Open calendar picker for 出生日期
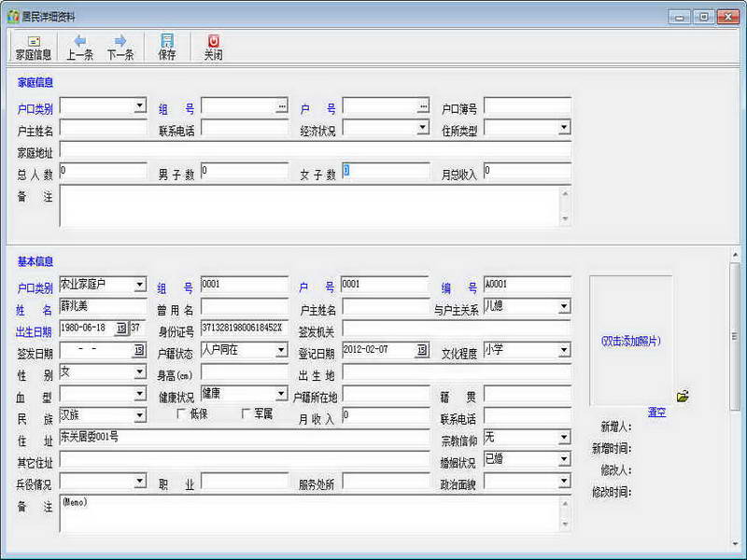This screenshot has width=747, height=560. (x=121, y=328)
